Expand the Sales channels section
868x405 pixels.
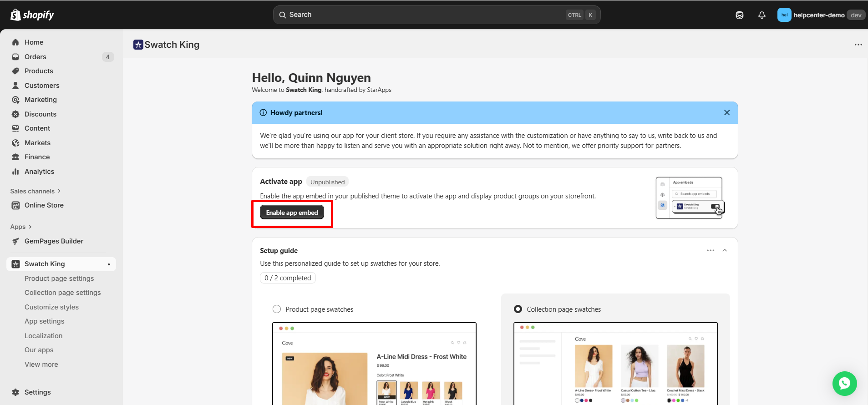[x=36, y=191]
